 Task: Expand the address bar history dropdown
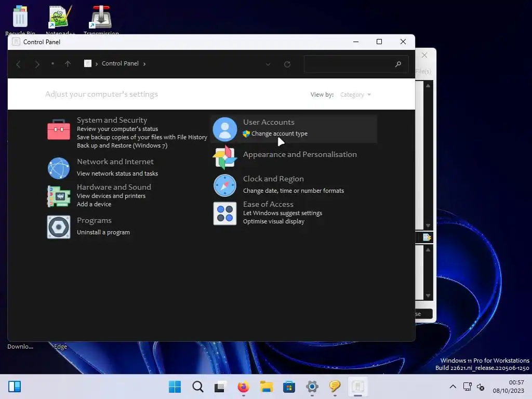coord(268,64)
